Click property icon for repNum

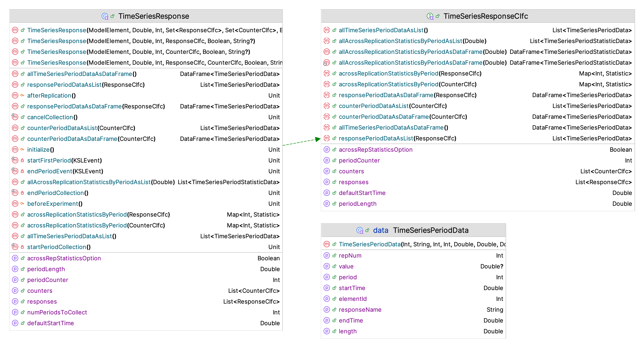pyautogui.click(x=327, y=255)
